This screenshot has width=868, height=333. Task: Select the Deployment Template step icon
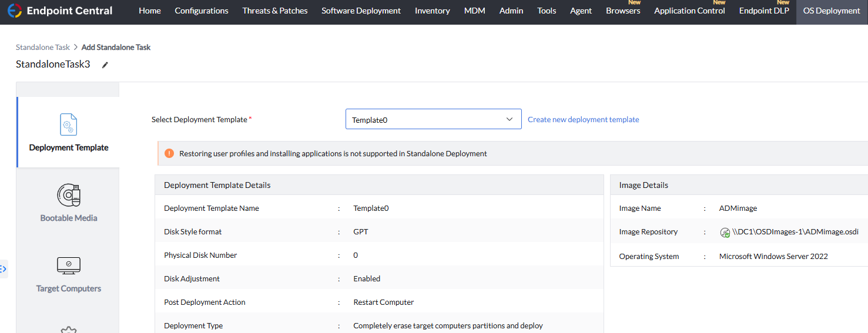point(69,125)
